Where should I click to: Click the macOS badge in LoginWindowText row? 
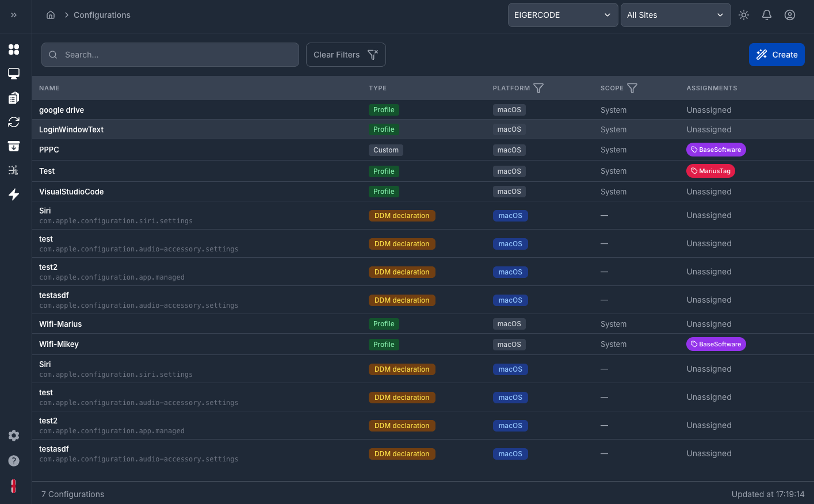click(509, 129)
